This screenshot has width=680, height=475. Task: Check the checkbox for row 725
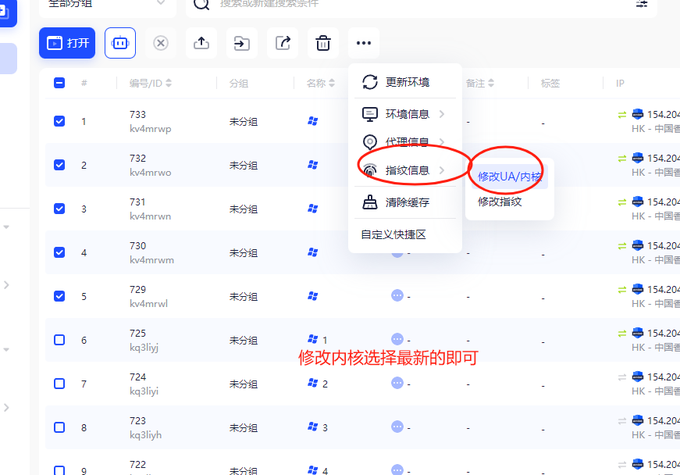(59, 340)
